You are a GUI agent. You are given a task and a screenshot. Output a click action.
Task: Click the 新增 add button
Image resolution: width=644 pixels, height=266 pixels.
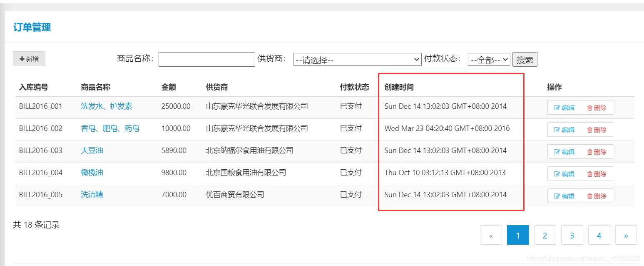[29, 59]
